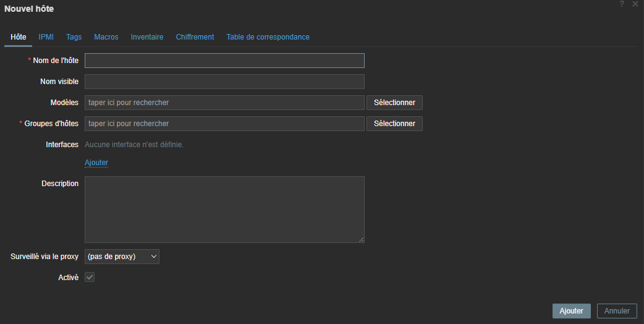Show the Chiffrement tab
The height and width of the screenshot is (324, 644).
coord(195,37)
